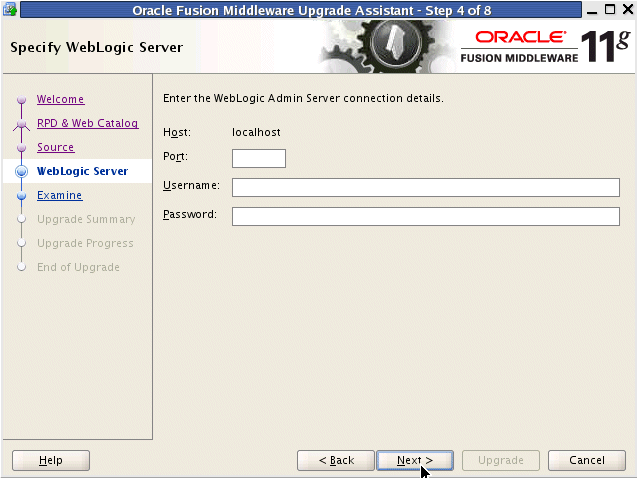Click the End of Upgrade step bullet
Screen dimensions: 637x478
(22, 267)
